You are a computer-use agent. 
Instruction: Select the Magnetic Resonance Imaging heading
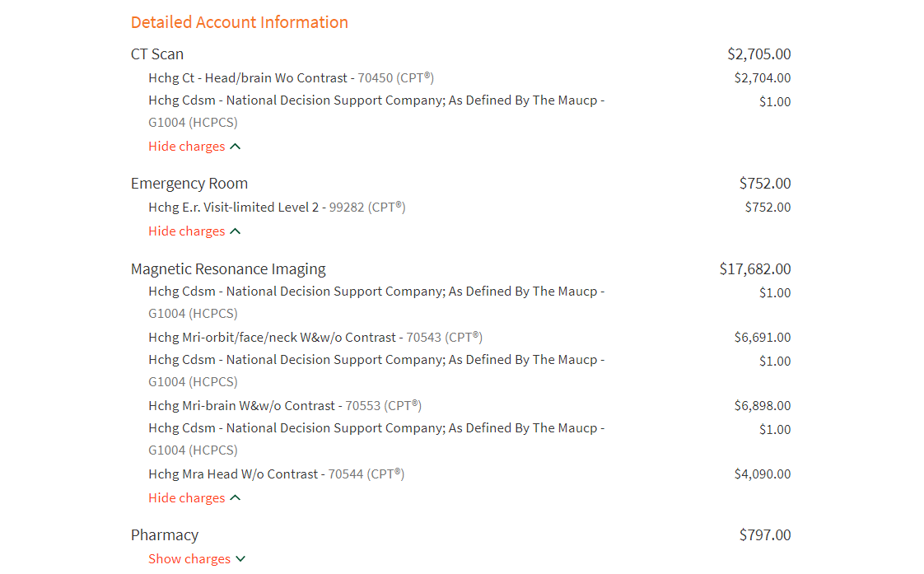point(228,269)
